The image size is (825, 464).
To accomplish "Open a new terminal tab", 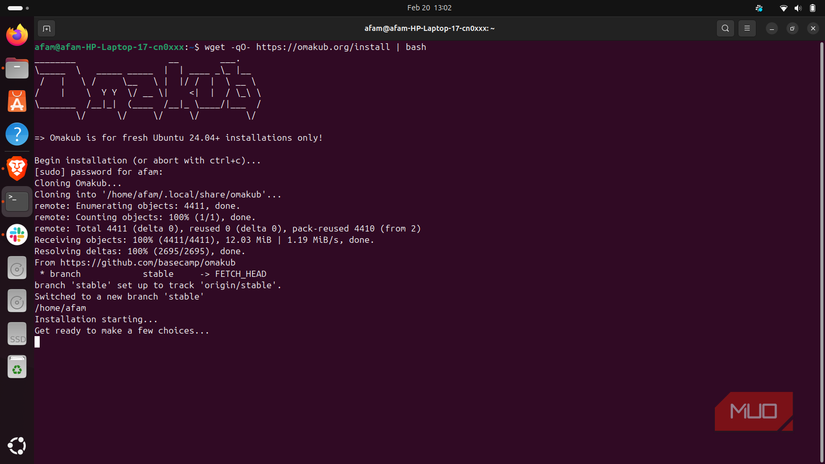I will [46, 28].
